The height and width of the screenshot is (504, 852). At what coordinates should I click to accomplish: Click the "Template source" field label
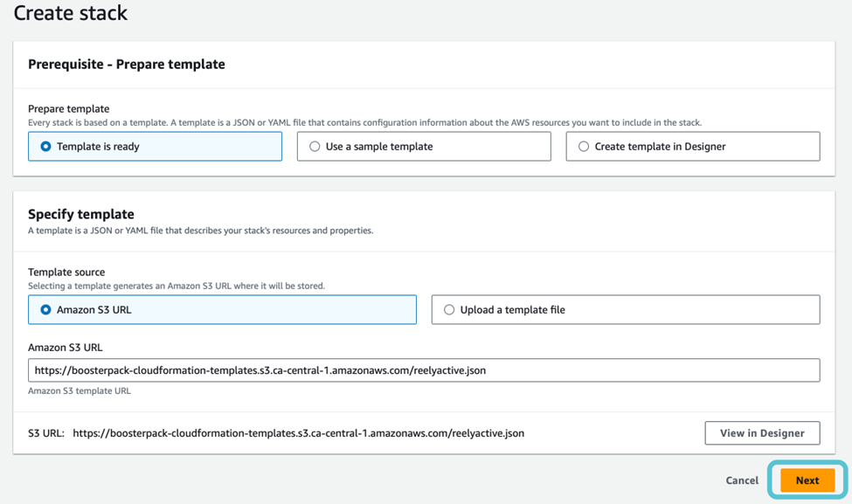[66, 273]
